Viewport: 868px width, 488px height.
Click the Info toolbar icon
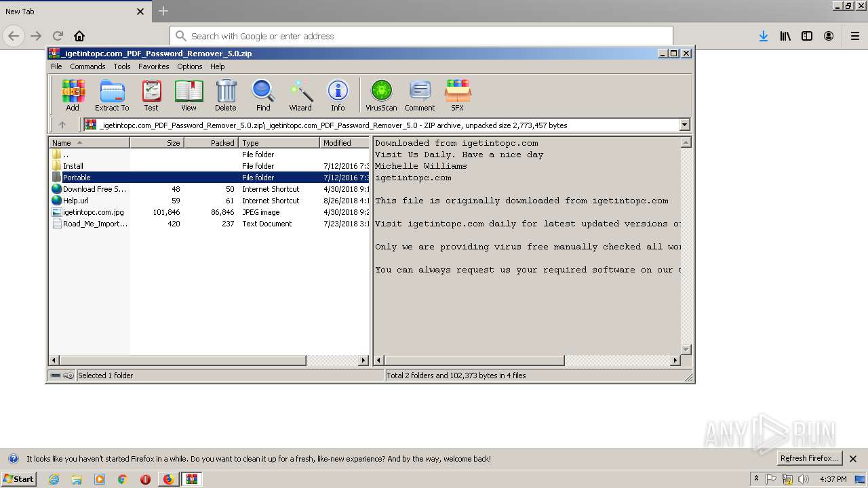pos(338,96)
